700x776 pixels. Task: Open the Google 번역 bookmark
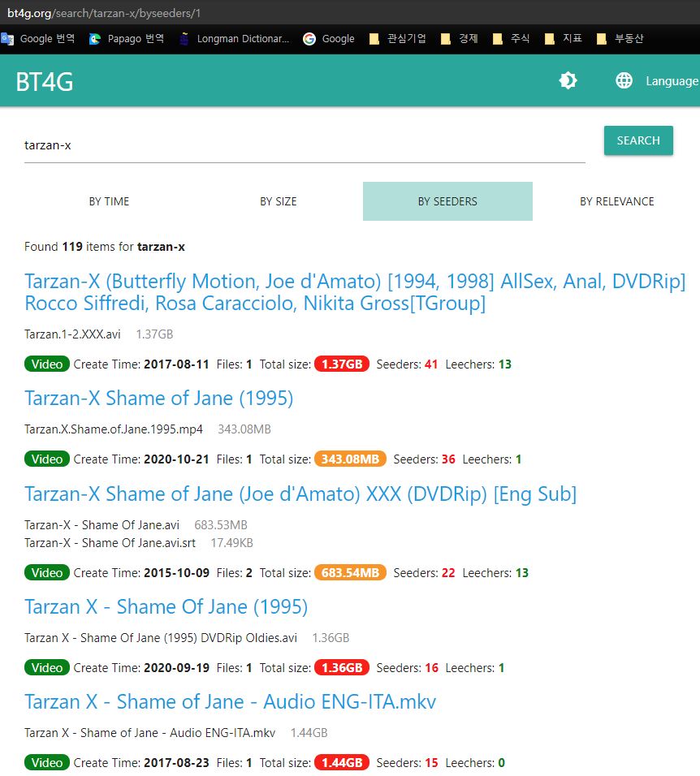click(x=39, y=39)
